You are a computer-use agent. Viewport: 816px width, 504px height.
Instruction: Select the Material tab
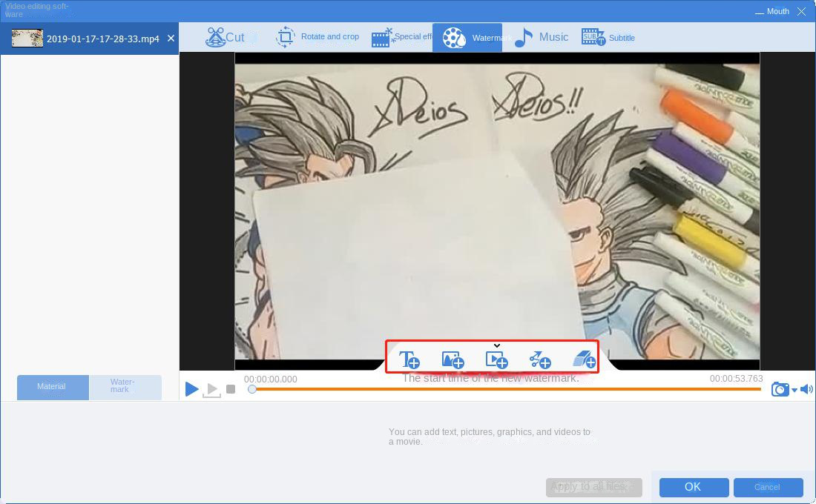pos(53,387)
